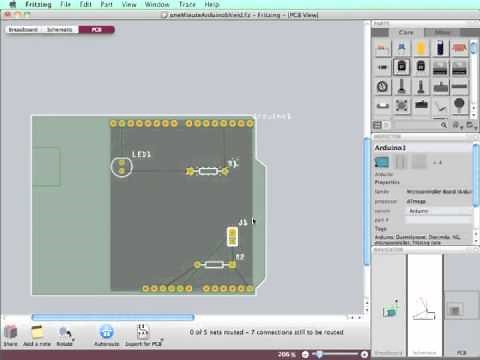The width and height of the screenshot is (480, 360).
Task: Select the dark blue electrolytic capacitor part
Action: (440, 48)
